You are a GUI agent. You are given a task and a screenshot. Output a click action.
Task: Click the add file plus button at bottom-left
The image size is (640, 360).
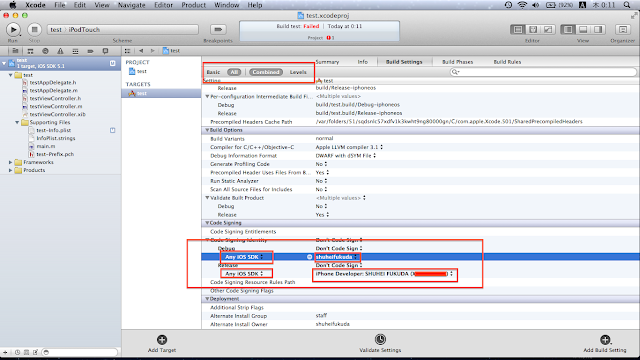click(x=5, y=352)
